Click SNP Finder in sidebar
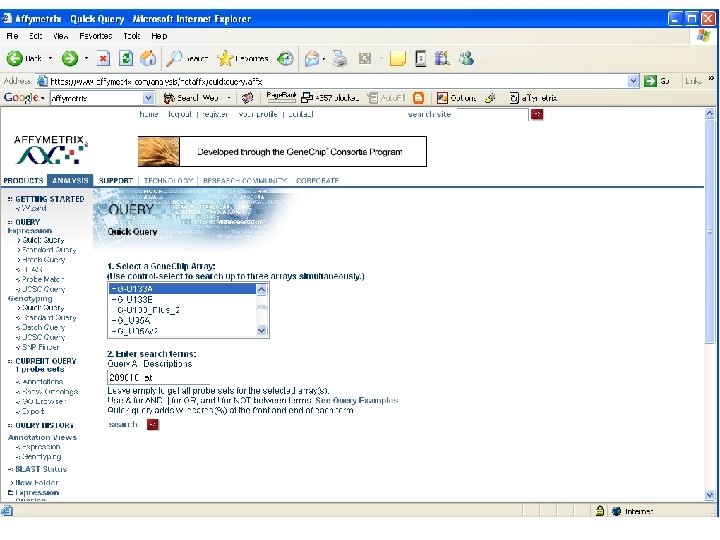720x540 pixels. tap(41, 347)
